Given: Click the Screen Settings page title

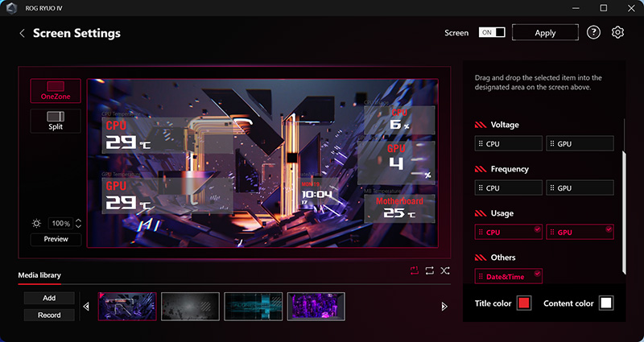Looking at the screenshot, I should point(76,33).
